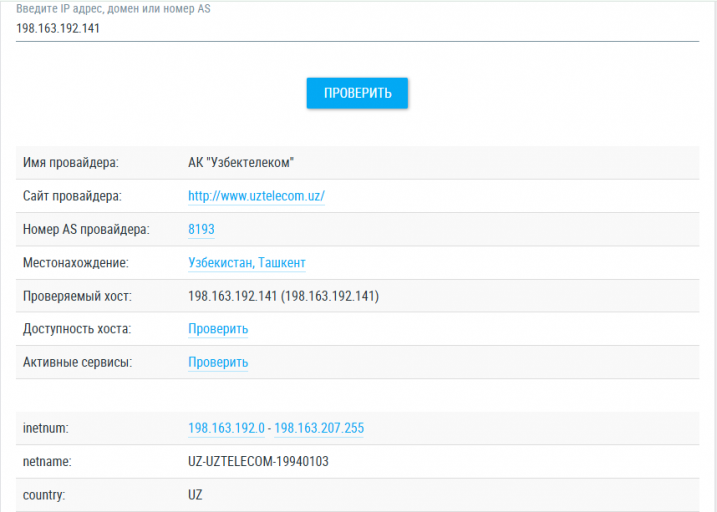Screen dimensions: 717x512
Task: Select the provider name АК "Узбектелеком" text
Action: [x=241, y=163]
